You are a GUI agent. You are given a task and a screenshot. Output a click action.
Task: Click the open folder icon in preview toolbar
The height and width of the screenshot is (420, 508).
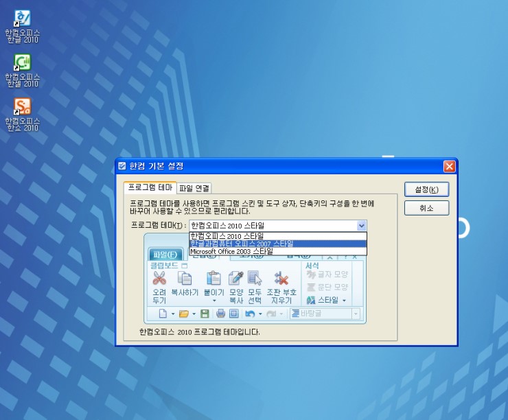coord(184,314)
